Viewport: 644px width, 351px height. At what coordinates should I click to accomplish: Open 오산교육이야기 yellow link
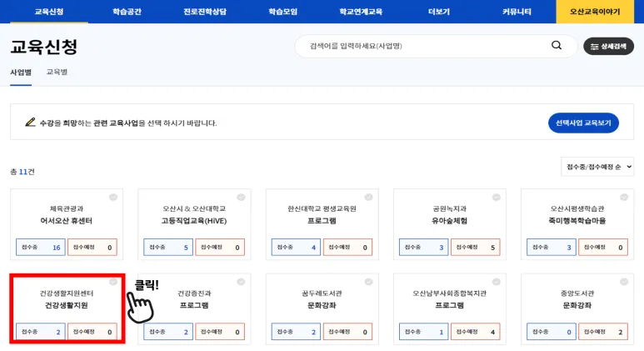[x=600, y=12]
